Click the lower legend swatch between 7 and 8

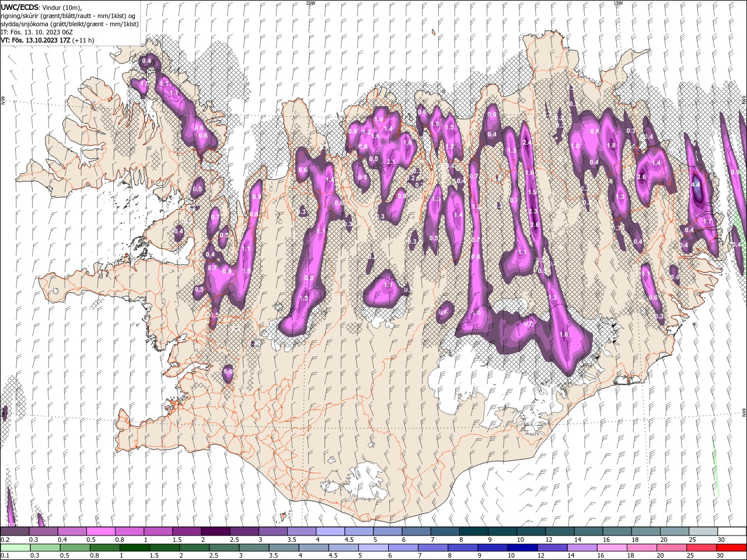[432, 548]
